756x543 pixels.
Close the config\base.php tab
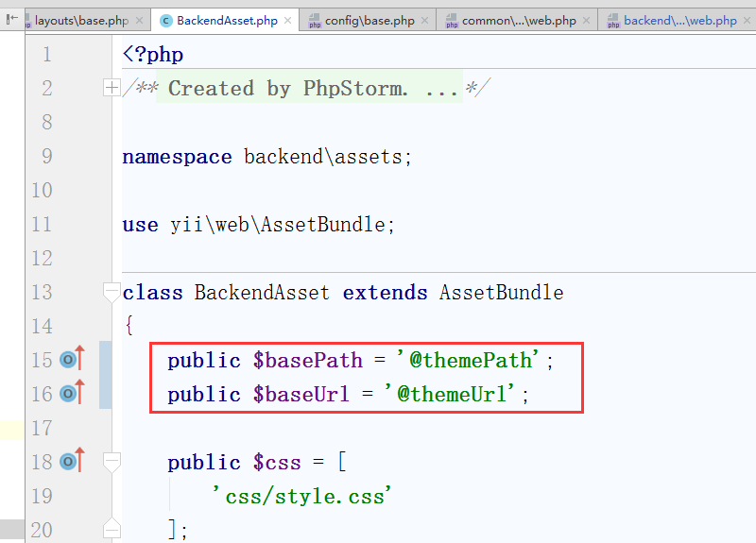[x=424, y=21]
